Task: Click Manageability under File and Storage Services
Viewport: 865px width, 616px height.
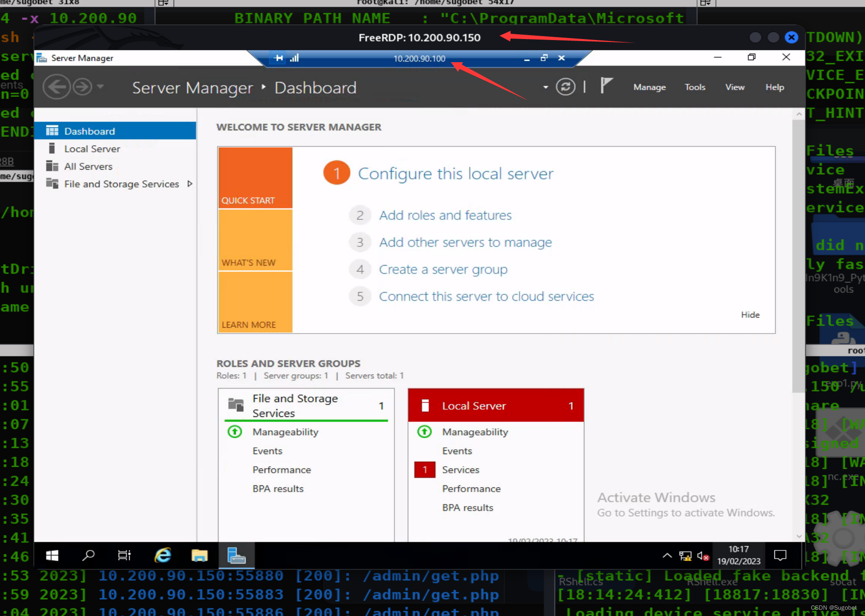Action: coord(285,432)
